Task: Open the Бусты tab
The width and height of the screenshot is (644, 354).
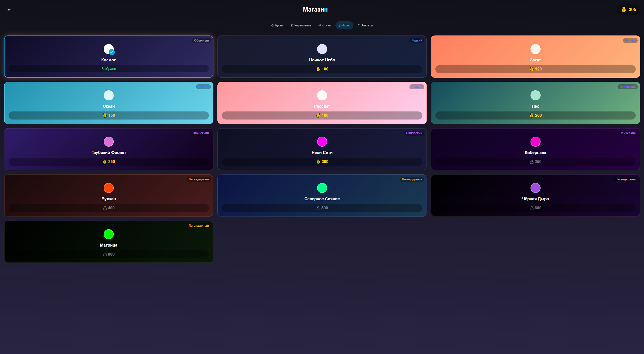Action: (277, 25)
